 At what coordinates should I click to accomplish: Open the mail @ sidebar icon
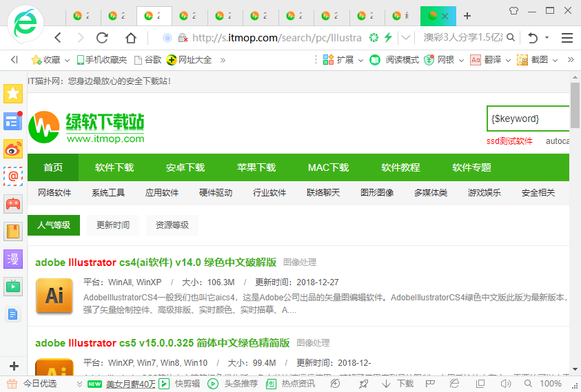[x=13, y=176]
